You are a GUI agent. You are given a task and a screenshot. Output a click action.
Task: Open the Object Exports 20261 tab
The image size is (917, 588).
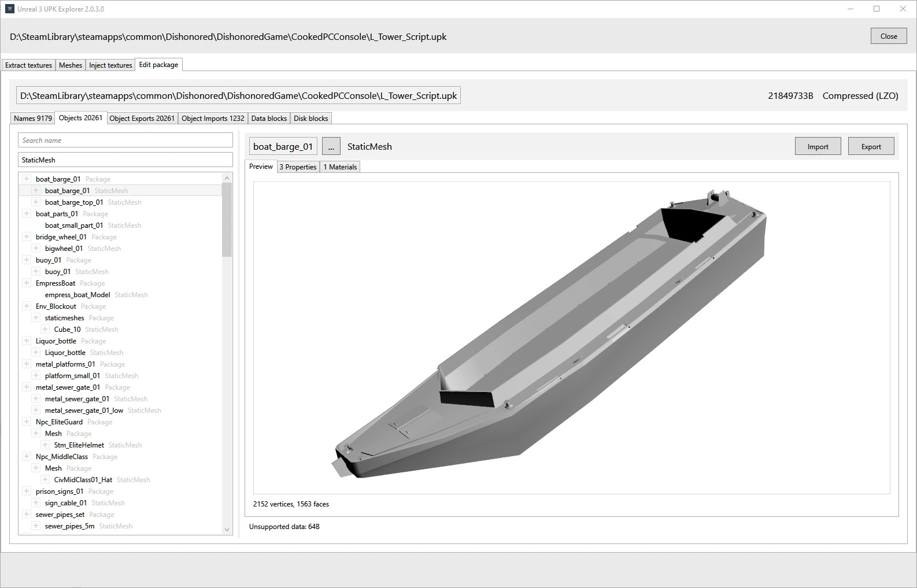coord(142,119)
